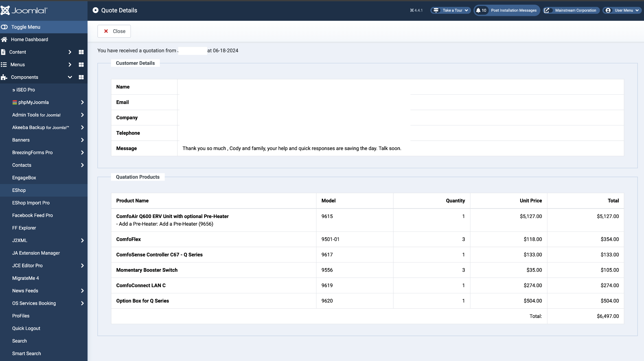Click the Unit Price column header
The width and height of the screenshot is (644, 361).
pos(531,201)
